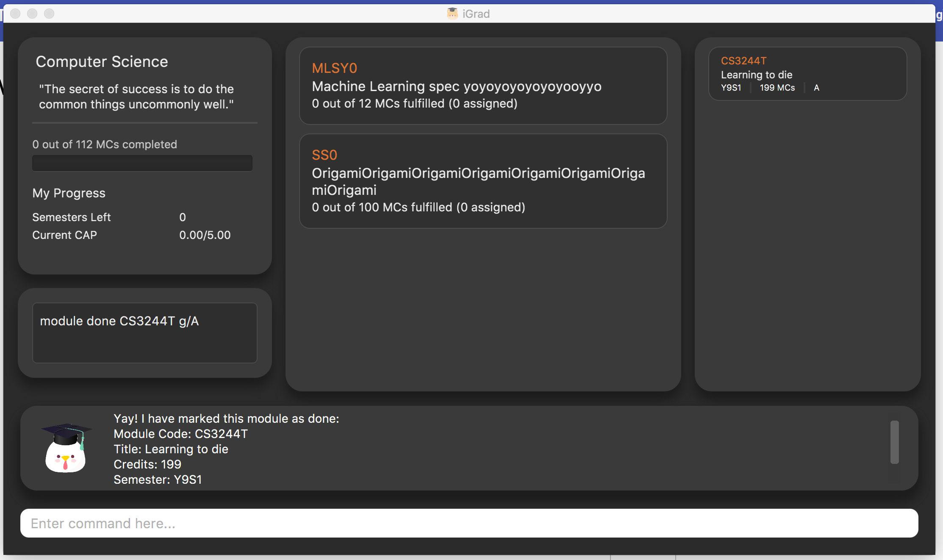Click '0 out of 112 MCs completed' text
The height and width of the screenshot is (560, 943).
pyautogui.click(x=105, y=144)
